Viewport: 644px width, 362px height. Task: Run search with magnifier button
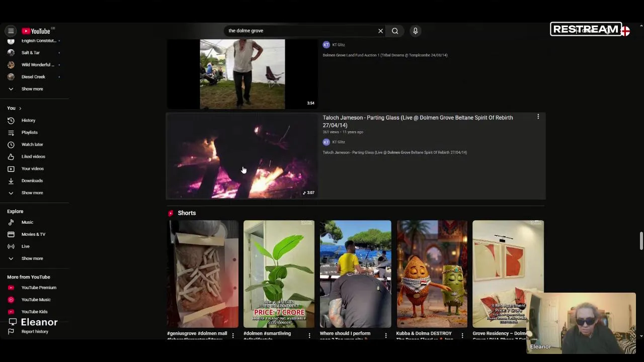395,31
